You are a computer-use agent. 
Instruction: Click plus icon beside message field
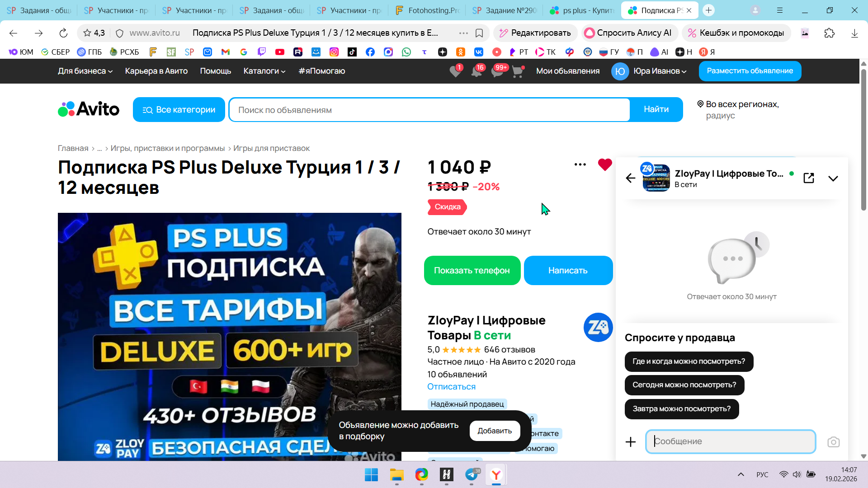[630, 442]
